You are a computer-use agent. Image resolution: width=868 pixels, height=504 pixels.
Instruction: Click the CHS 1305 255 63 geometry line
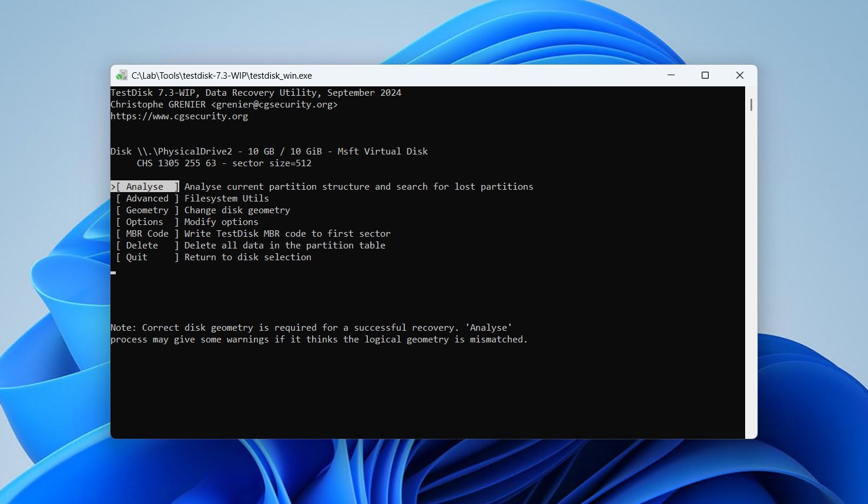pos(224,163)
